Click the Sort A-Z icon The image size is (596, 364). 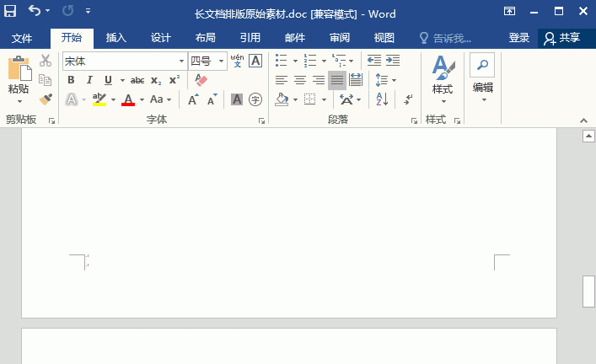tap(382, 99)
